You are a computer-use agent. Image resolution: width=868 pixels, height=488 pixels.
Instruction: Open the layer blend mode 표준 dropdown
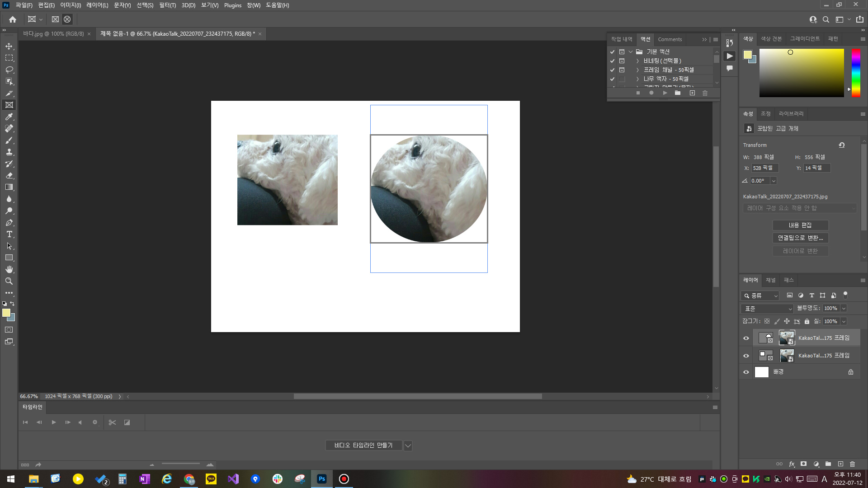(x=767, y=309)
